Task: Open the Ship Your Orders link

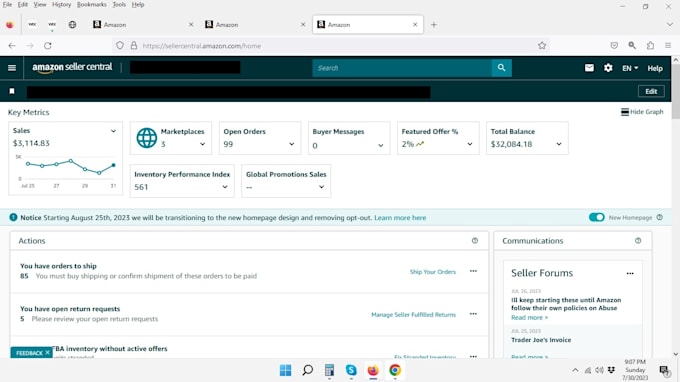Action: [433, 272]
